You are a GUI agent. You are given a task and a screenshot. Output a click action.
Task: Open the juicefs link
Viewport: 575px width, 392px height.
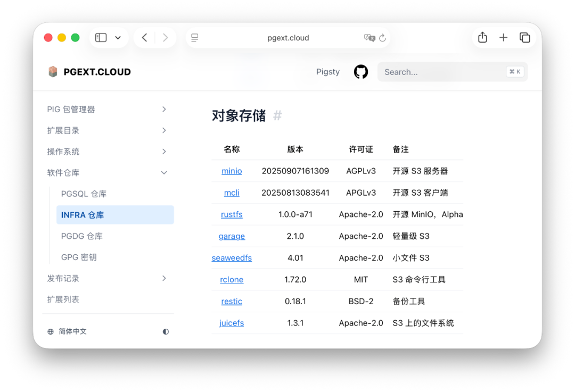click(232, 323)
